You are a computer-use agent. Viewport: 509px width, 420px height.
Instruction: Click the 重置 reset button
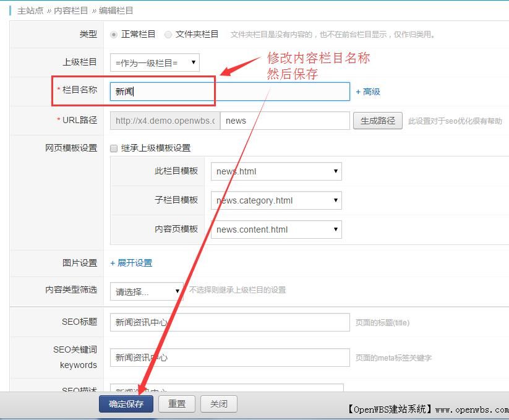(177, 403)
